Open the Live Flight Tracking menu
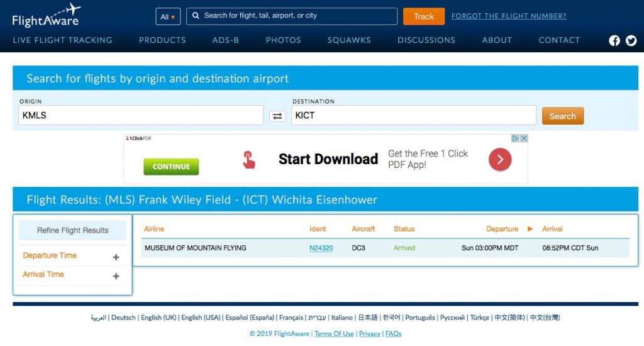644x346 pixels. point(62,40)
